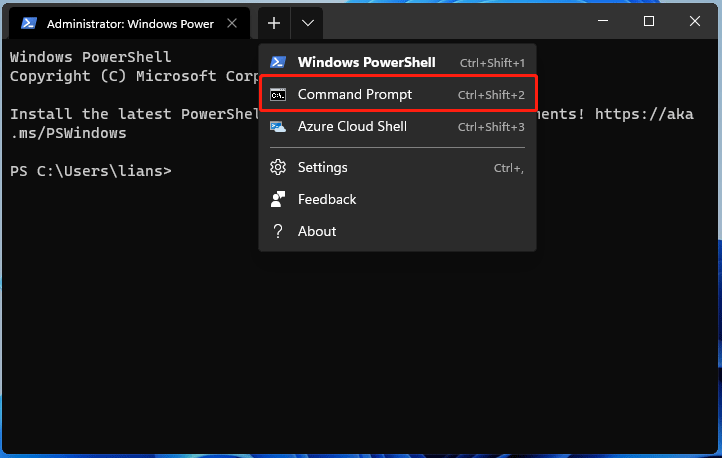Open a new tab with plus button

pyautogui.click(x=274, y=22)
